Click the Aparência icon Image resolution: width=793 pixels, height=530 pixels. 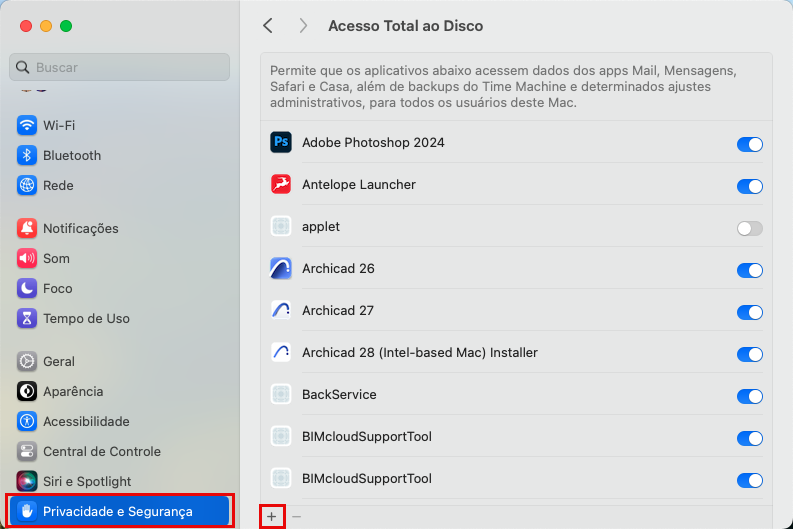[27, 391]
